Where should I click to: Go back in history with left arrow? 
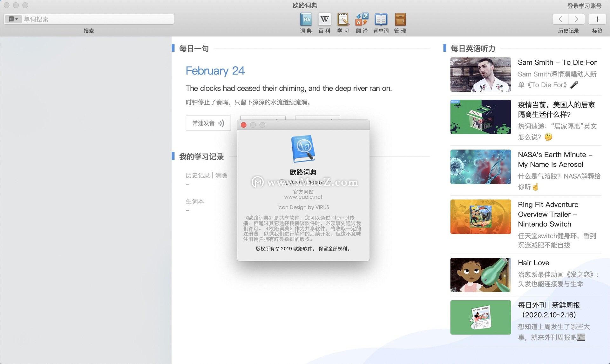[x=560, y=19]
